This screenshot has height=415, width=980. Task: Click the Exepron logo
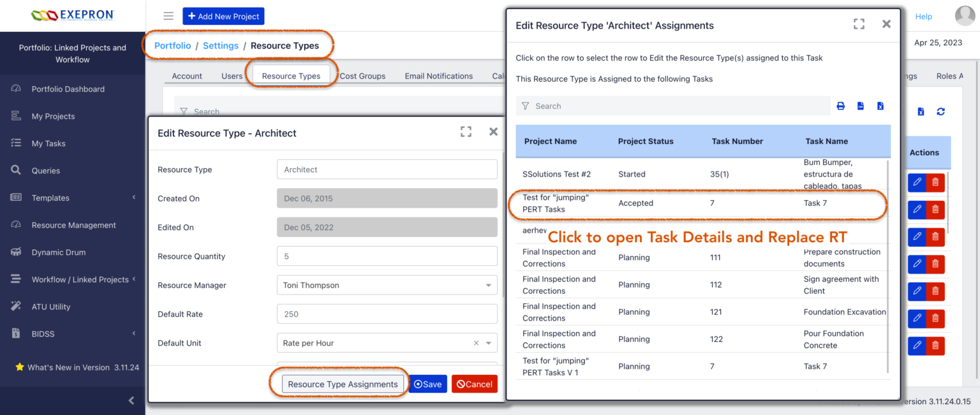72,15
